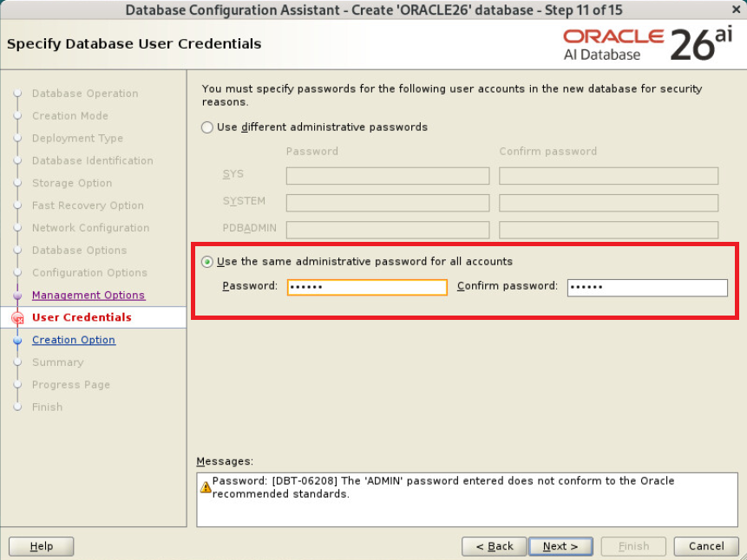Click the Deployment Type step label

[x=78, y=138]
